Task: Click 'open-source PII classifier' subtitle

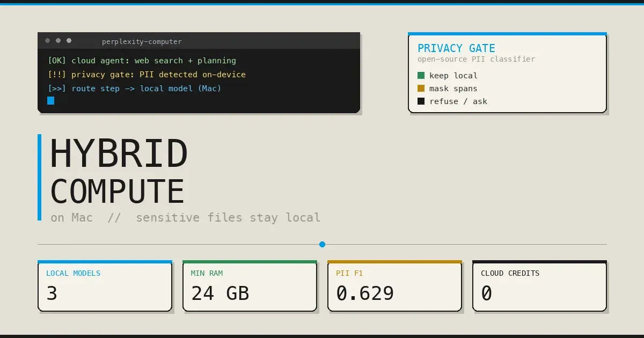Action: (476, 59)
